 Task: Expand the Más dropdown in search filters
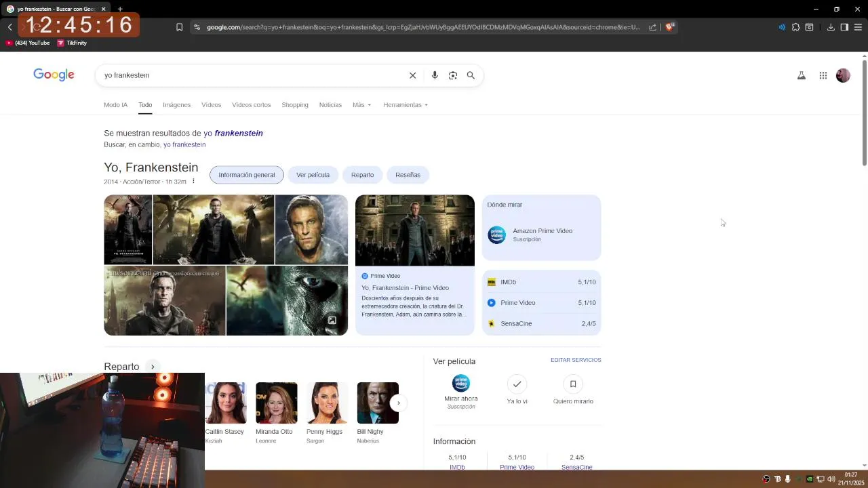pyautogui.click(x=361, y=105)
